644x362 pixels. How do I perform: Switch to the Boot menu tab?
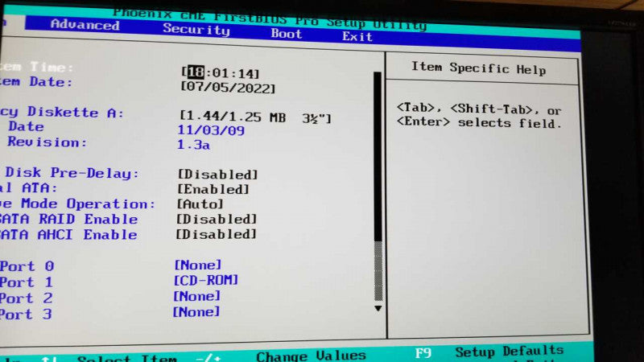(287, 33)
